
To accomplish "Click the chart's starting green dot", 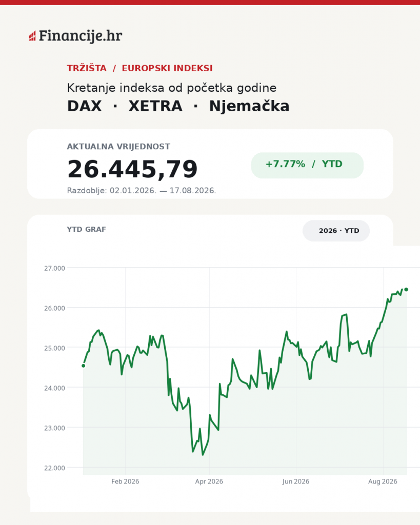I will coord(84,366).
